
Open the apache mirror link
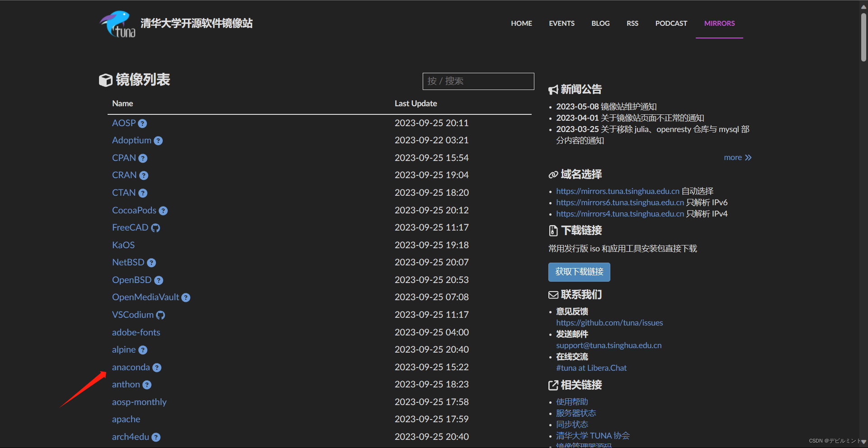(126, 420)
